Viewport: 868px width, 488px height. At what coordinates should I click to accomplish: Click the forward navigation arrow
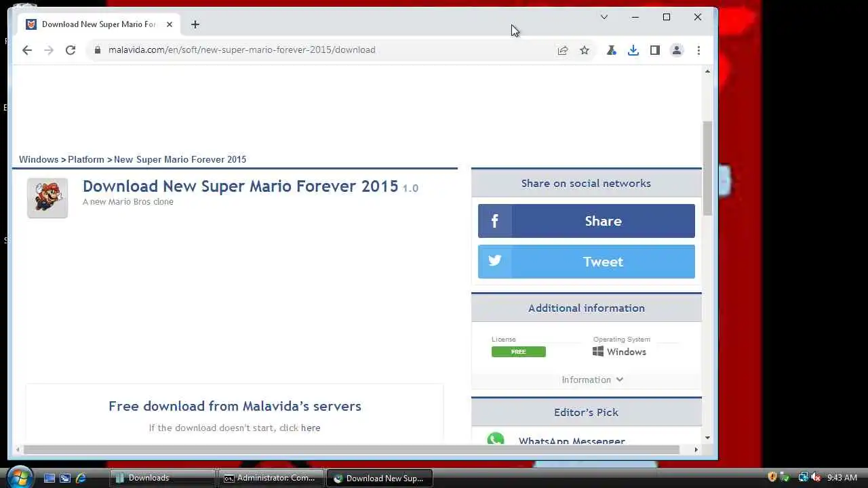pos(49,50)
